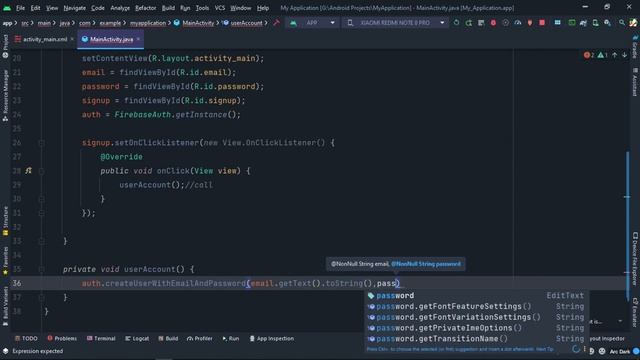This screenshot has width=640, height=360.
Task: Click the Apply Changes and Restart Activity icon
Action: pos(469,23)
